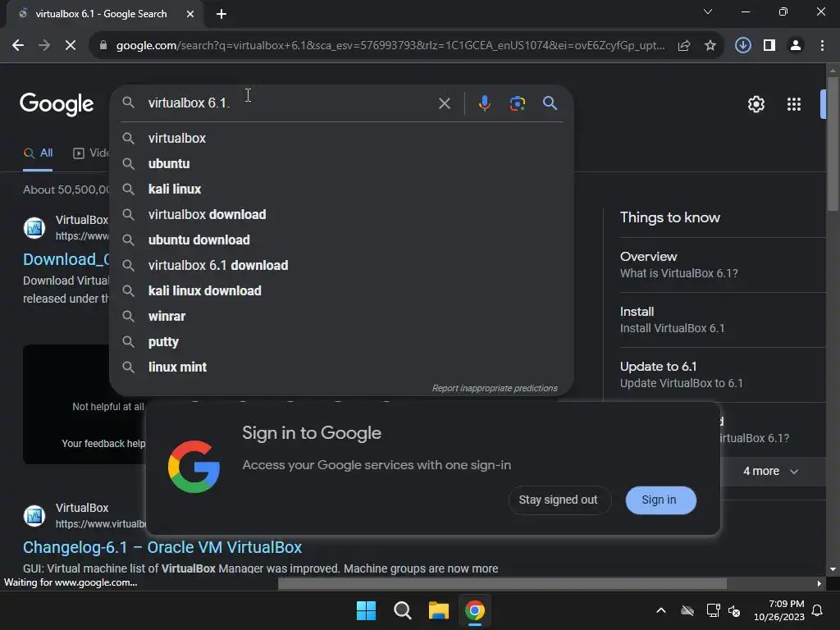Click the OneDrive cloud tray icon
The height and width of the screenshot is (630, 840).
tap(687, 610)
